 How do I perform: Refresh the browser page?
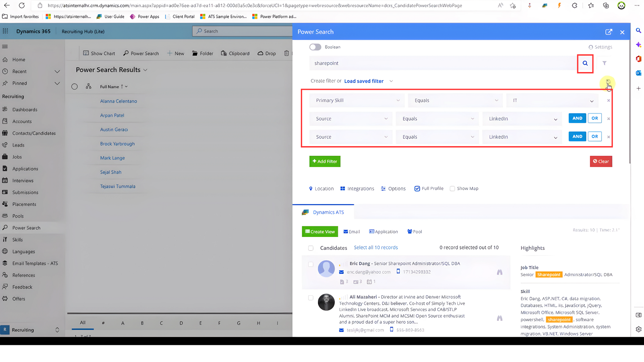[22, 5]
